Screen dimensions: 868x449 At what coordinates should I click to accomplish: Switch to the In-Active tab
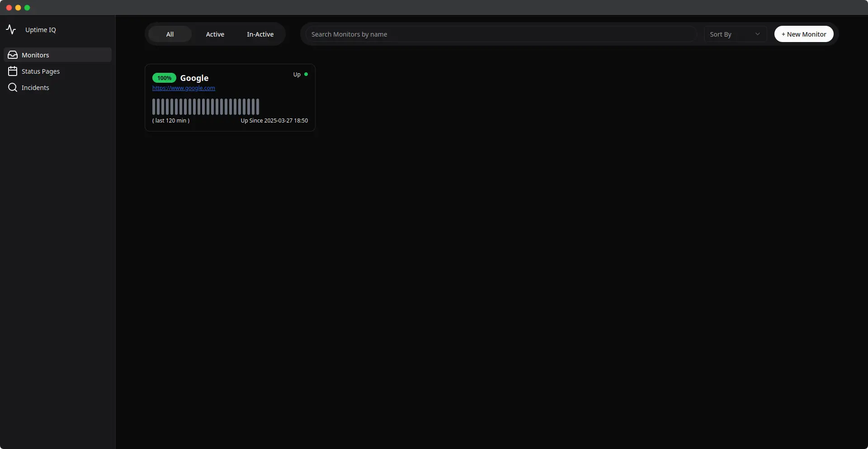[x=260, y=34]
